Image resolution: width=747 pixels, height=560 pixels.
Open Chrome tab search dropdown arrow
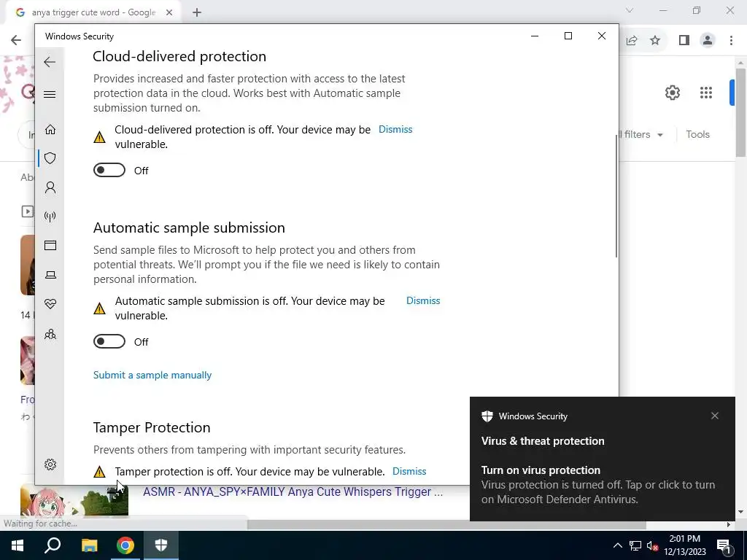pos(630,10)
